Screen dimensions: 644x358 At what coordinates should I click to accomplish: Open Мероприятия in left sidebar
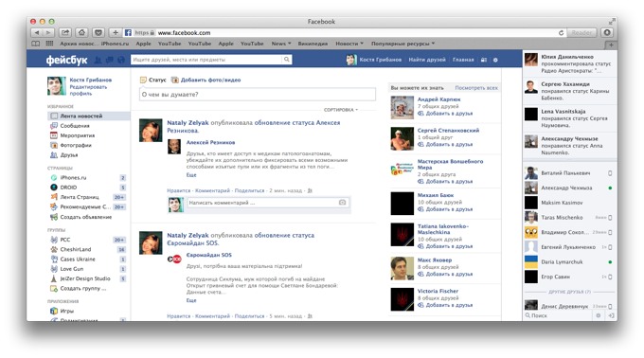pos(78,135)
